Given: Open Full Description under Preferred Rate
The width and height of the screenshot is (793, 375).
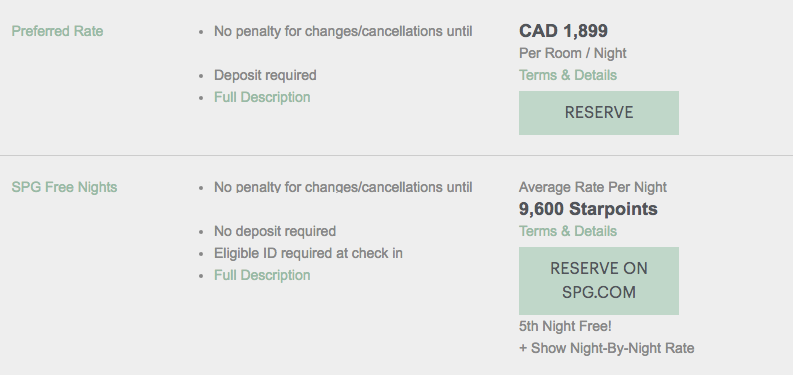Looking at the screenshot, I should point(262,97).
